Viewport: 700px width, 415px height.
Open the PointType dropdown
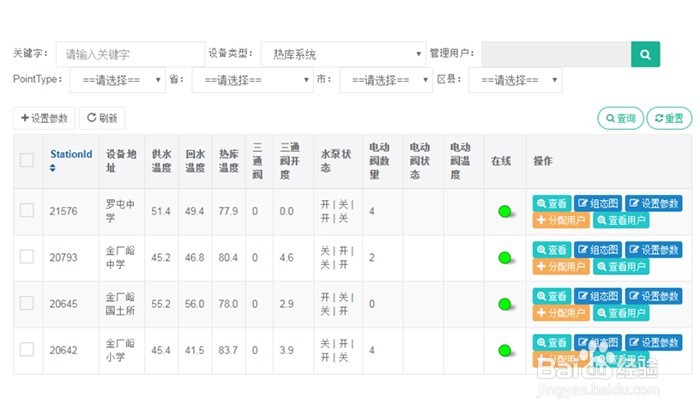[x=118, y=80]
